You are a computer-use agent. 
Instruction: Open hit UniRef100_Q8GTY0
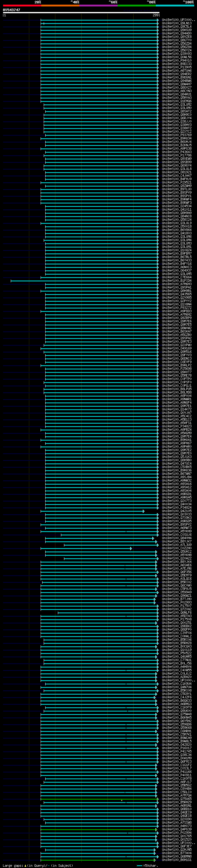coord(177,40)
